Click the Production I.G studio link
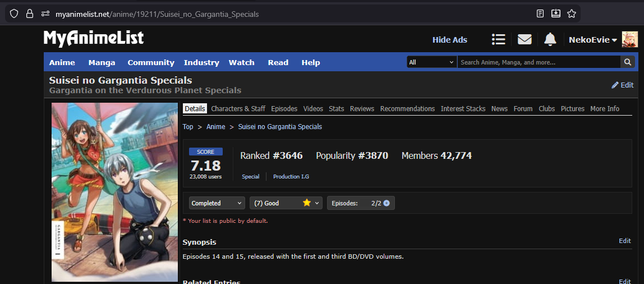The height and width of the screenshot is (284, 644). [291, 176]
